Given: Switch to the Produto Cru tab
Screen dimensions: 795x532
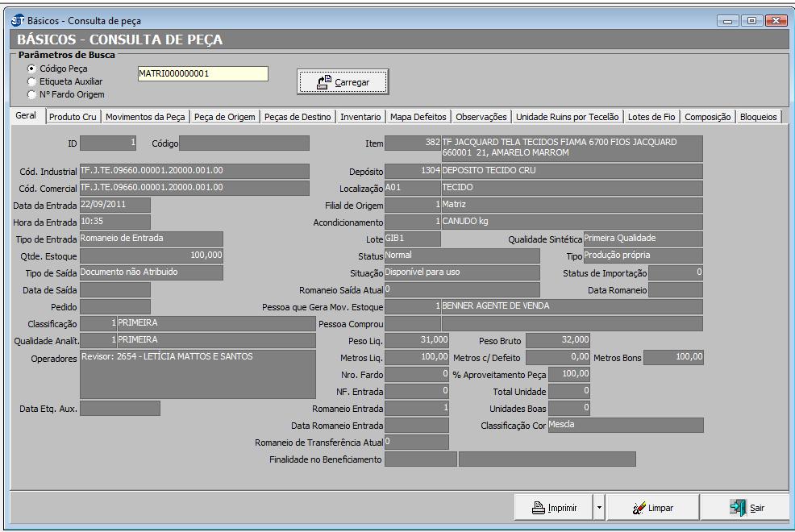Looking at the screenshot, I should pyautogui.click(x=73, y=117).
